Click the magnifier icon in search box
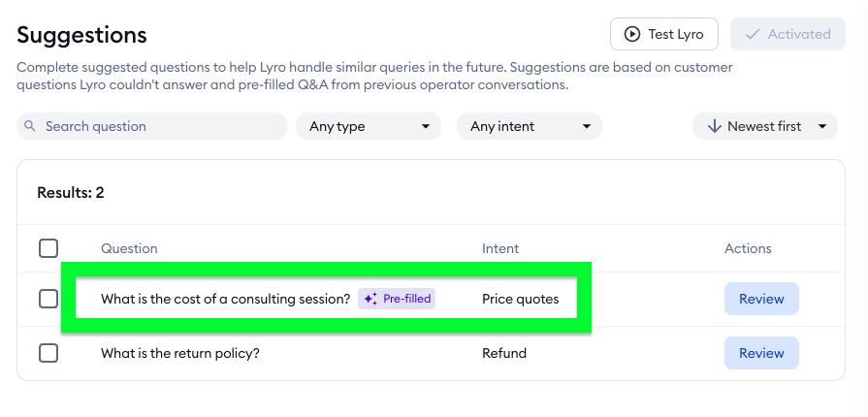 point(30,126)
